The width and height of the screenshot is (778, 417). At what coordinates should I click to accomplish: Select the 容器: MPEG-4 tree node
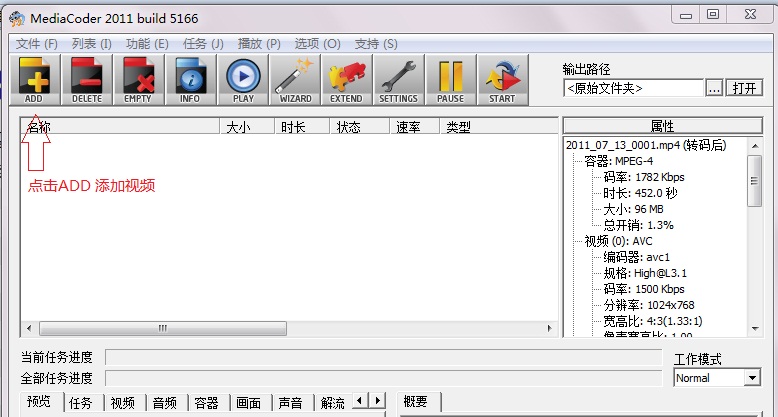[x=619, y=161]
